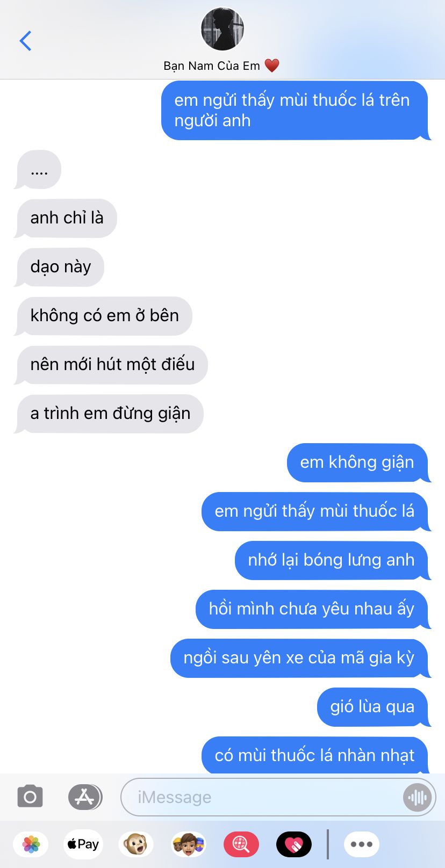Tap the message 'em không giận'
445x868 pixels.
pos(357,462)
